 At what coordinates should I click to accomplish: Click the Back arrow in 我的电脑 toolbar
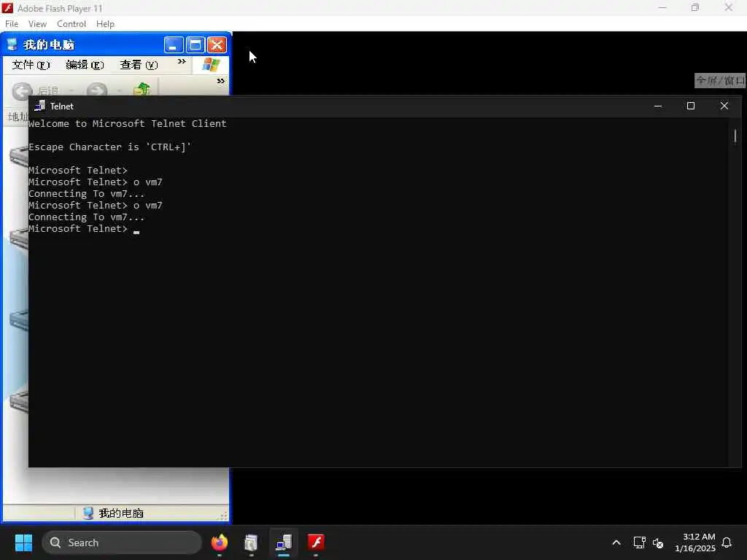point(22,90)
